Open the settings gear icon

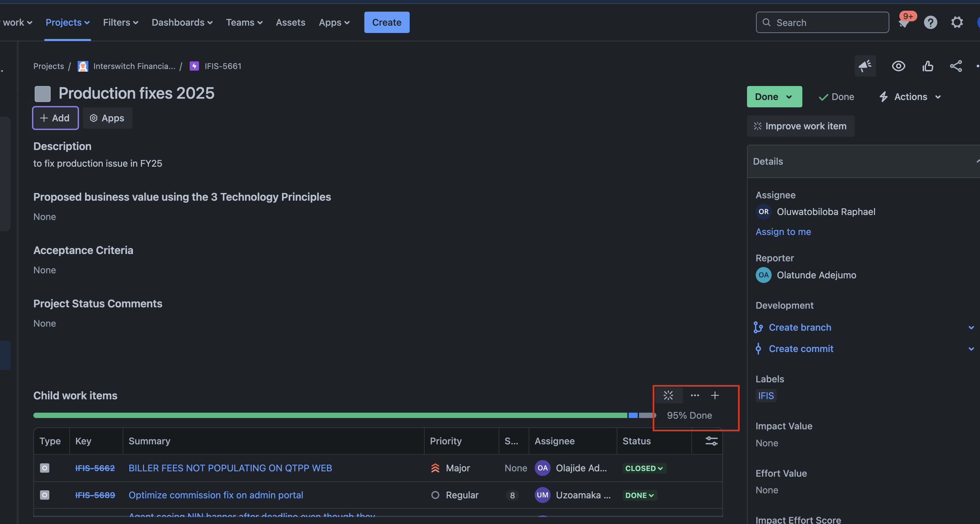[957, 22]
